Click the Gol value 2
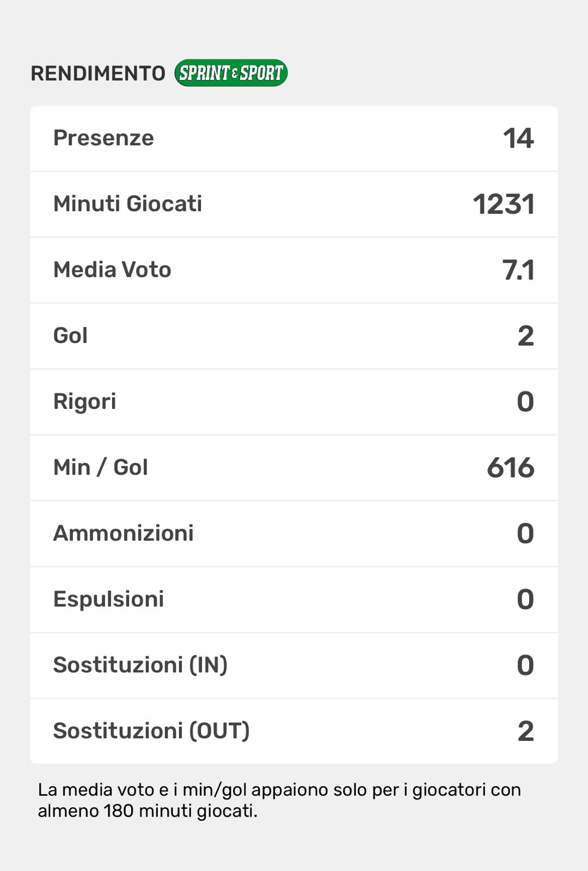588x871 pixels. coord(525,336)
